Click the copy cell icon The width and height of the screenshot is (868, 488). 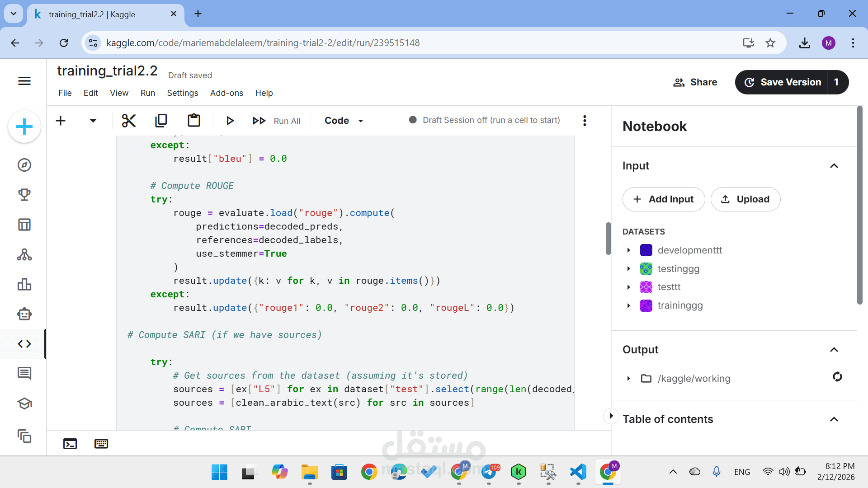pyautogui.click(x=161, y=121)
